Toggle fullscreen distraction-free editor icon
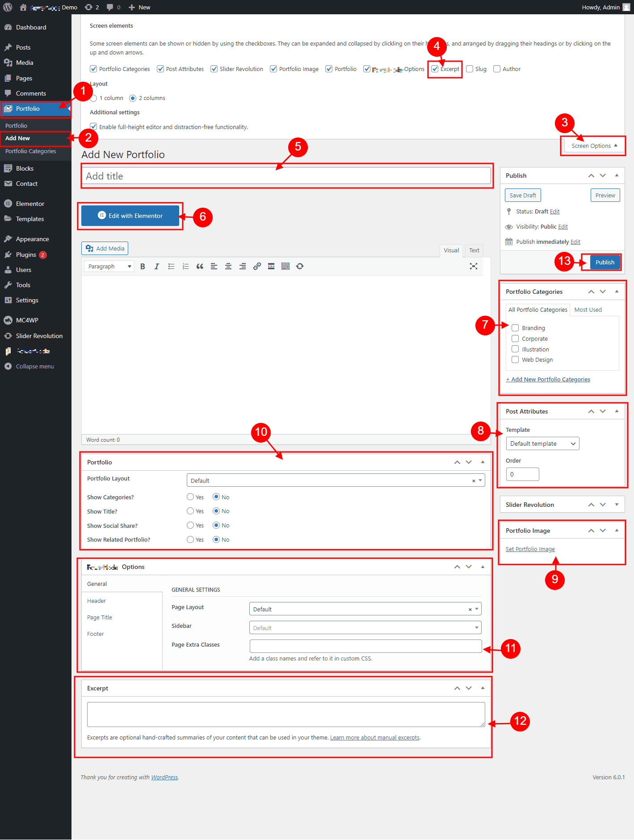 474,267
